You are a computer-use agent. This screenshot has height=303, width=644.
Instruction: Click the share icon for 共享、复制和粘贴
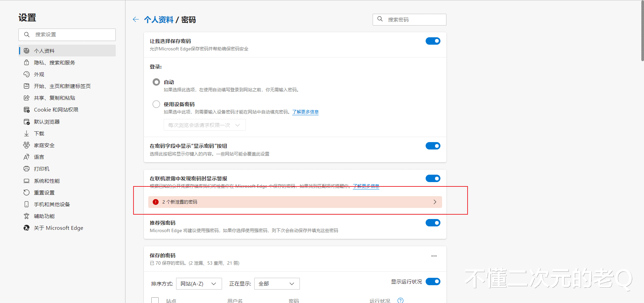[26, 98]
